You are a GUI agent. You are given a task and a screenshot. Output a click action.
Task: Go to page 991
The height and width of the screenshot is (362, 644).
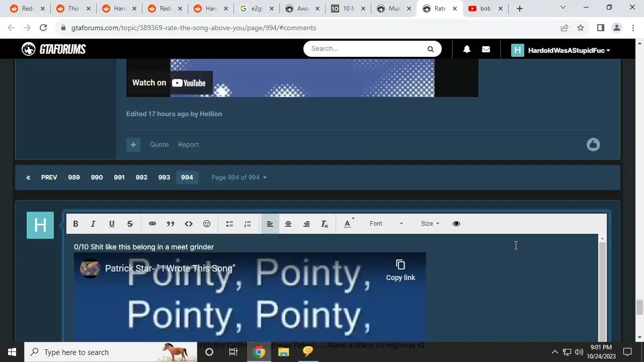[119, 177]
